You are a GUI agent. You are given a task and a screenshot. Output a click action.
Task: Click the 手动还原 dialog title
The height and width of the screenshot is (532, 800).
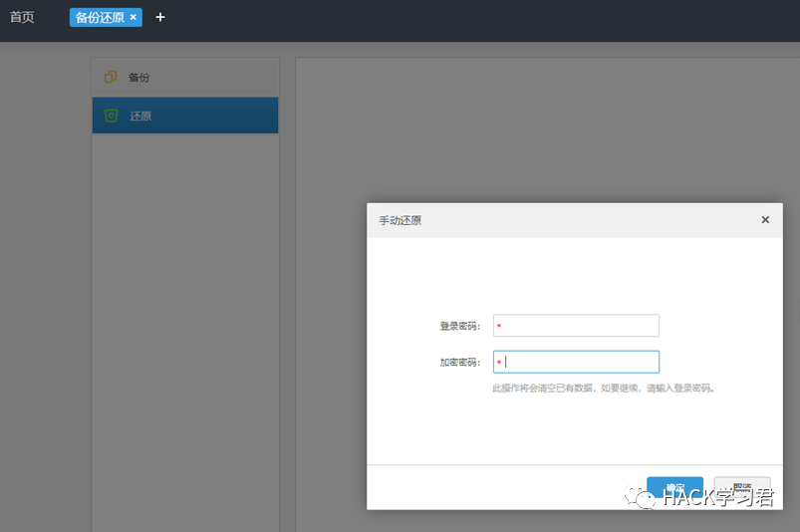[400, 220]
